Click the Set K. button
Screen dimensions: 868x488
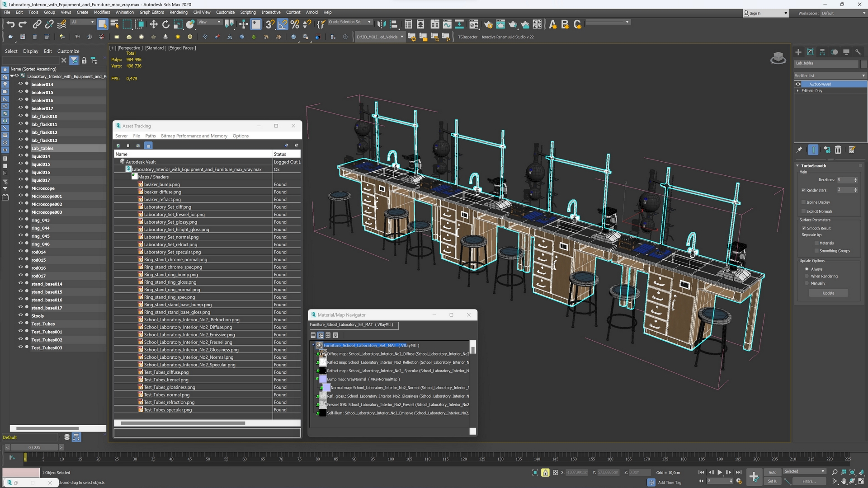pos(773,481)
